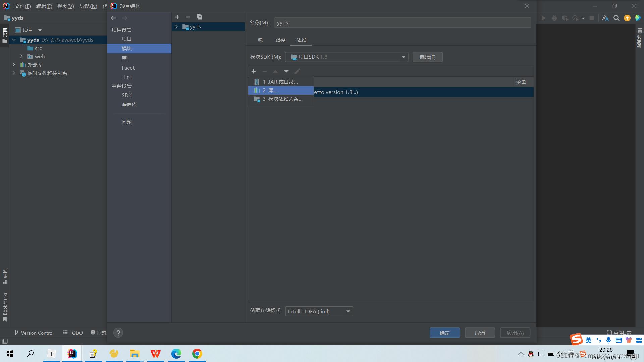This screenshot has height=362, width=644.
Task: Click the add dependency plus icon
Action: point(254,71)
